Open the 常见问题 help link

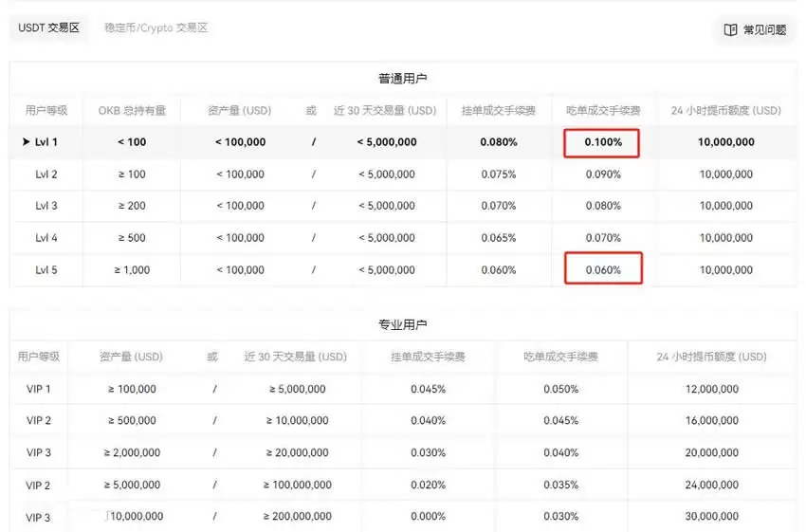[x=755, y=29]
